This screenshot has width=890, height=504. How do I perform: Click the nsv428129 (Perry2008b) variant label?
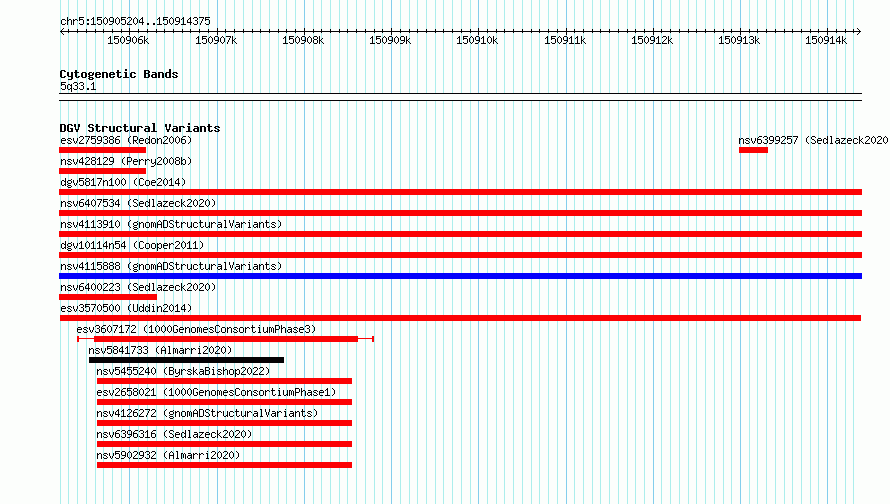pos(126,161)
